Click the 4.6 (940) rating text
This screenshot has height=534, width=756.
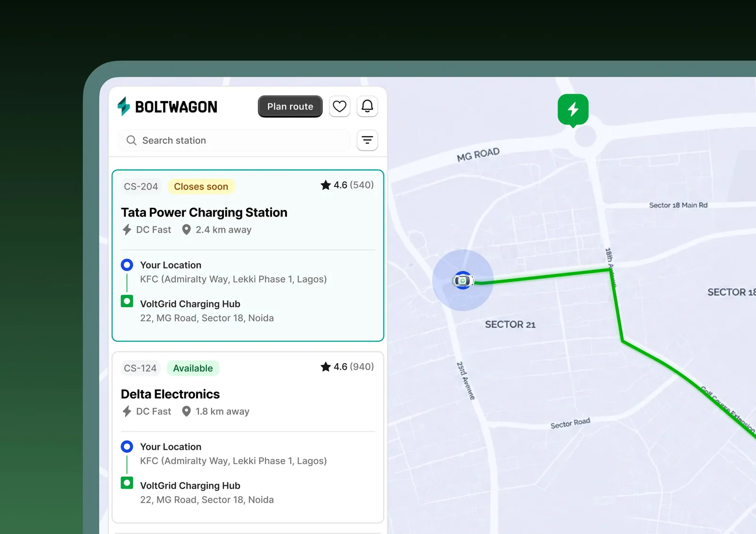click(x=353, y=367)
